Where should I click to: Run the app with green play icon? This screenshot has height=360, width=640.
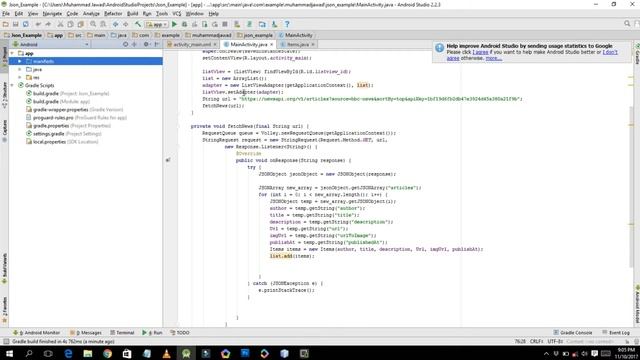(x=174, y=24)
